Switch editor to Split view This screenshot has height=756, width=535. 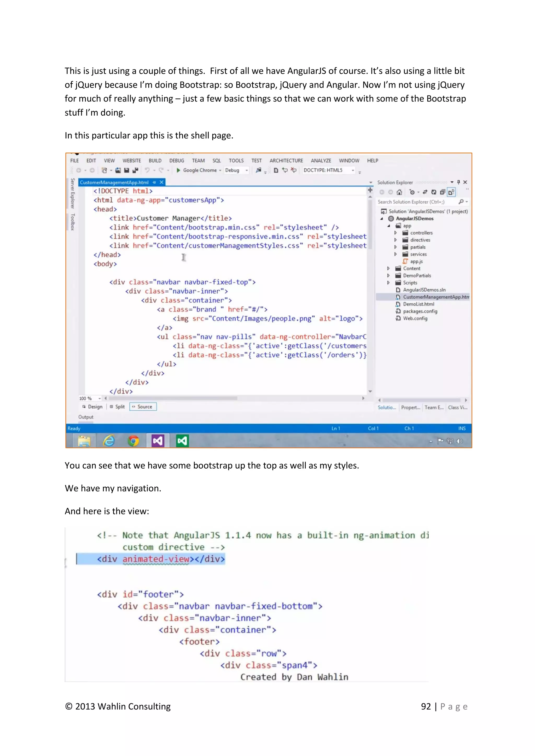[x=117, y=407]
